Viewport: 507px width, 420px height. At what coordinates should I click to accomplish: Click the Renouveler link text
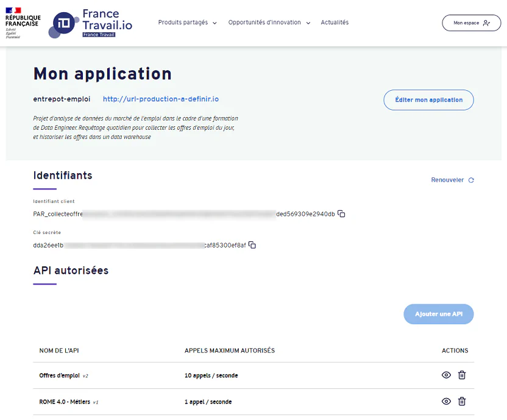(447, 180)
